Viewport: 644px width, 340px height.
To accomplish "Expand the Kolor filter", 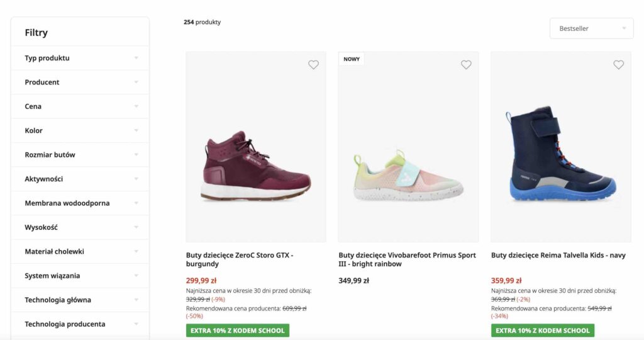I will tap(80, 130).
